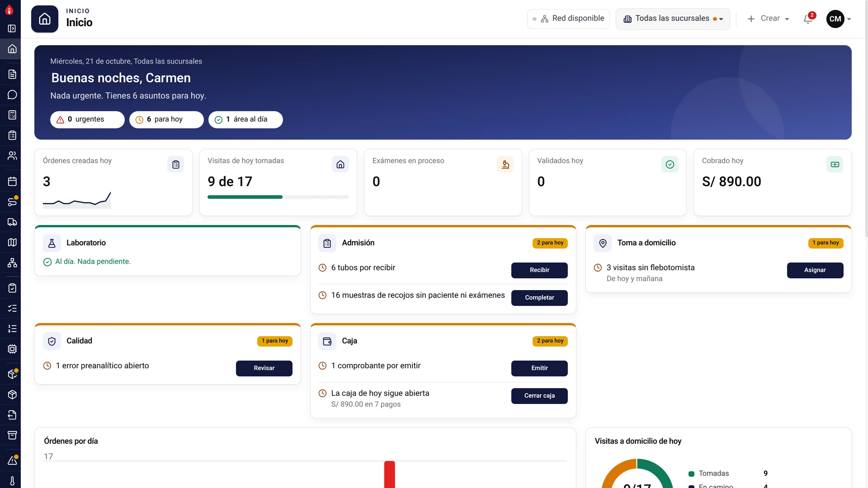Open the CPU chip icon in sidebar
The width and height of the screenshot is (868, 488).
point(12,349)
